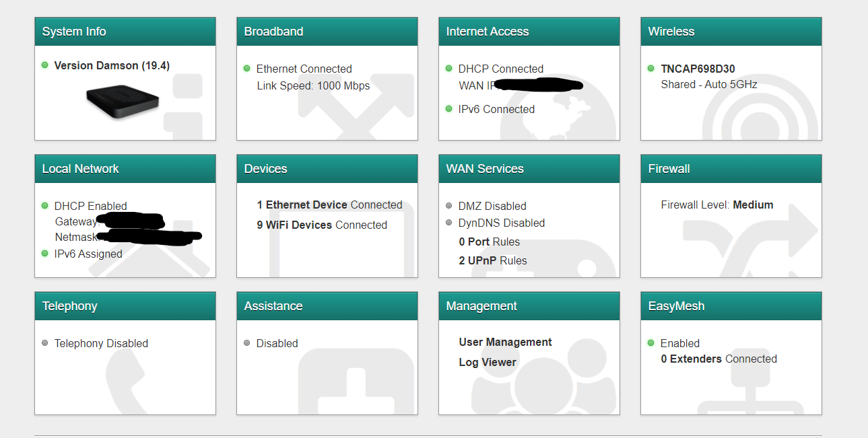Open the Devices card header
868x438 pixels.
[x=327, y=169]
